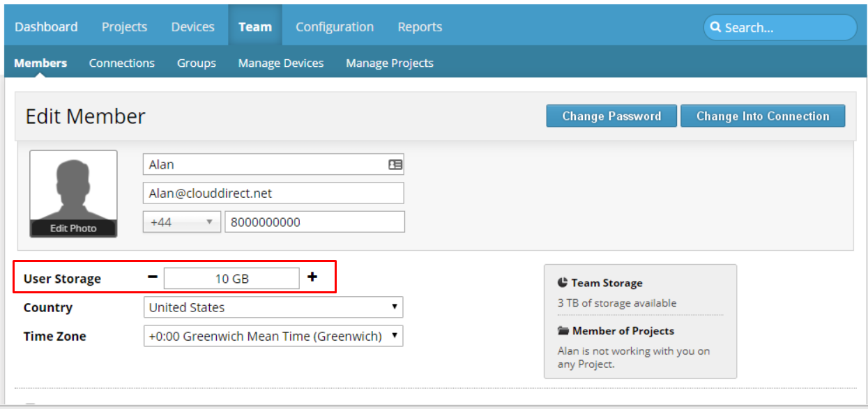Switch to the Projects tab

point(124,26)
